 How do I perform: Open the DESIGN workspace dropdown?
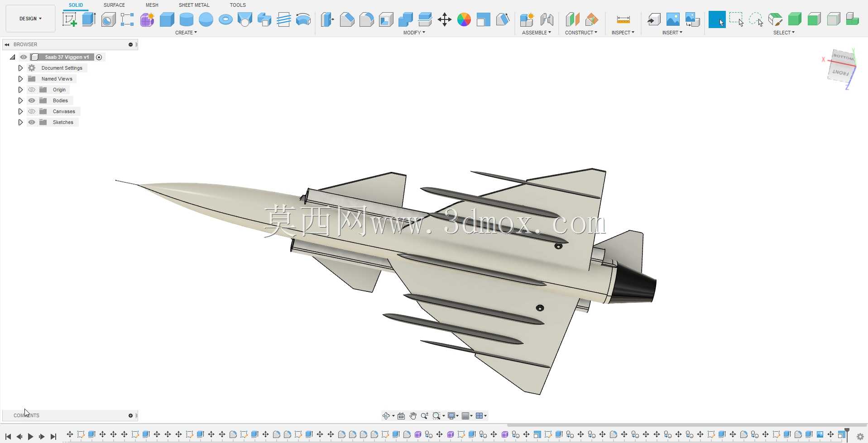coord(30,19)
